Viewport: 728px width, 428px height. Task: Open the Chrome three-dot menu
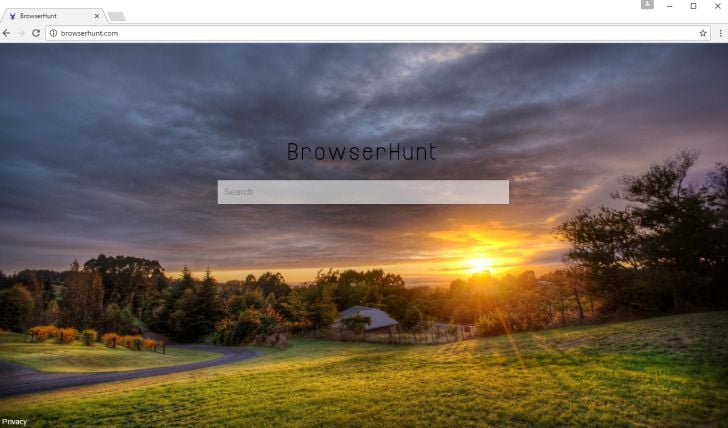[720, 33]
